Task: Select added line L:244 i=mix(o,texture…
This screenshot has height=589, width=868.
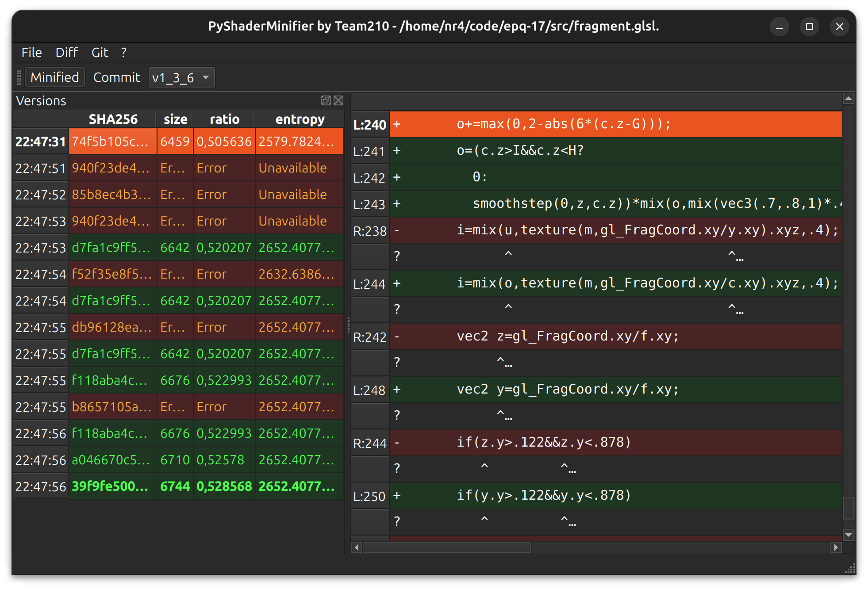Action: click(x=616, y=283)
